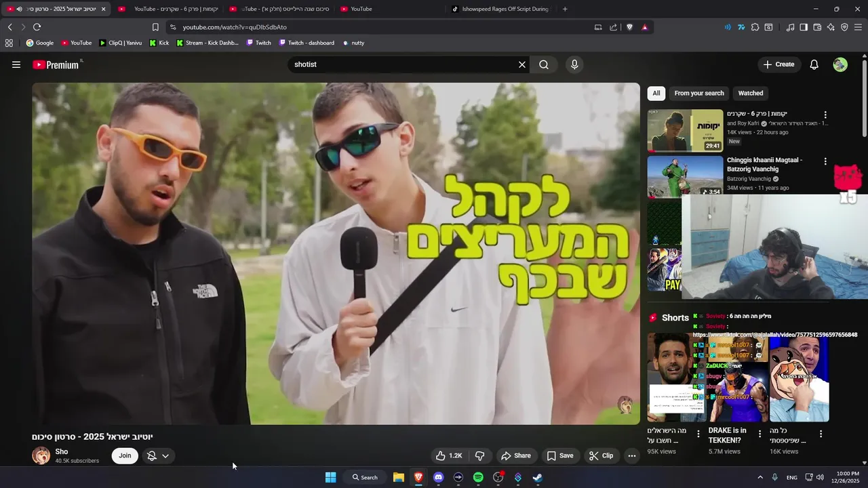Image resolution: width=868 pixels, height=488 pixels.
Task: Open browser extensions puzzle icon
Action: coord(755,27)
